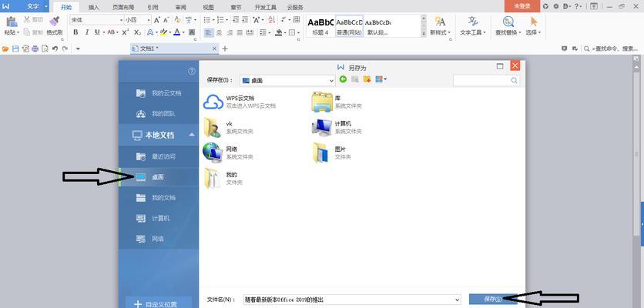This screenshot has width=644, height=308.
Task: Open the 页面布局 ribbon tab
Action: (123, 6)
